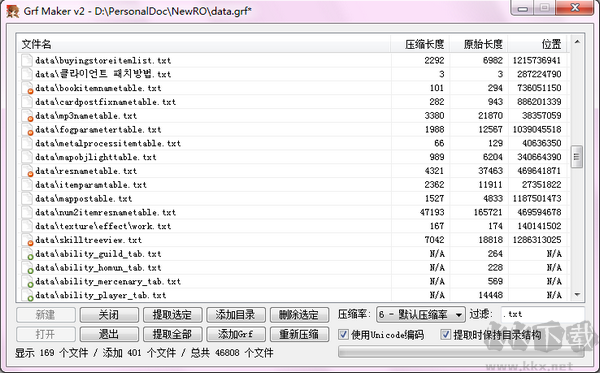Click the compressed length value 7042
600x373 pixels.
(x=434, y=240)
